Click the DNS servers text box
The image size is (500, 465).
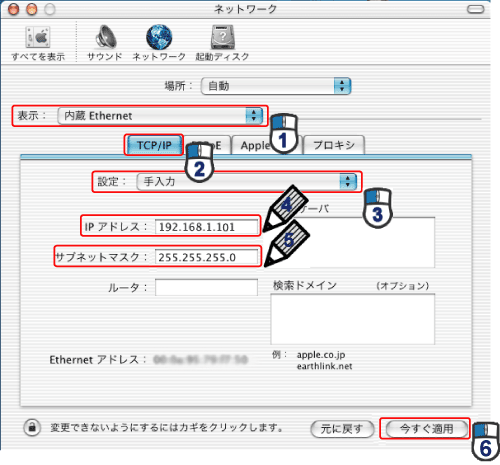pyautogui.click(x=353, y=242)
